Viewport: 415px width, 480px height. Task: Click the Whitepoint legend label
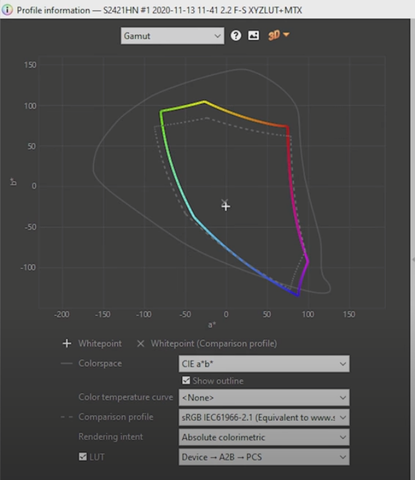click(x=100, y=344)
